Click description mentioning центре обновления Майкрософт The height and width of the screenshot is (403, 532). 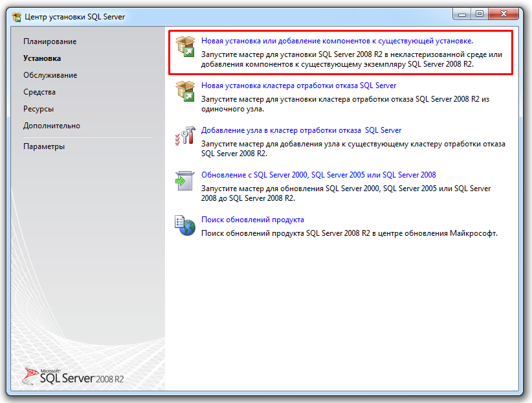point(349,233)
